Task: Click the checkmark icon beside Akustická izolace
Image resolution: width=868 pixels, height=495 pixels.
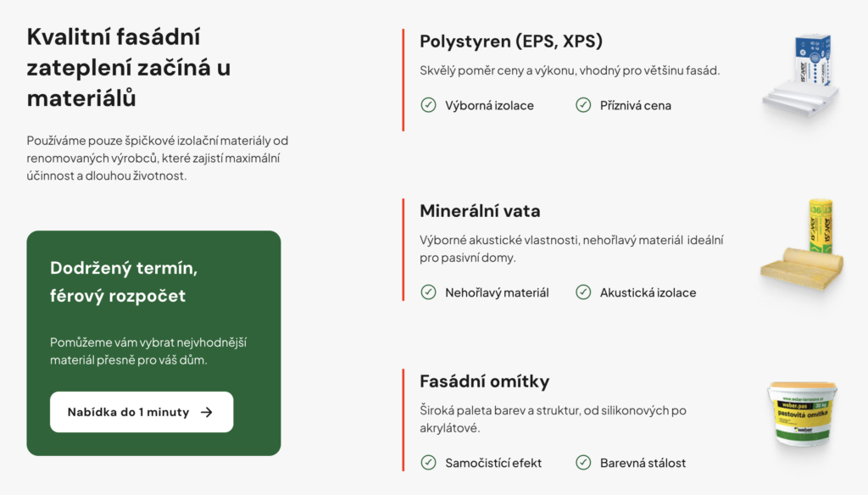Action: pos(583,292)
